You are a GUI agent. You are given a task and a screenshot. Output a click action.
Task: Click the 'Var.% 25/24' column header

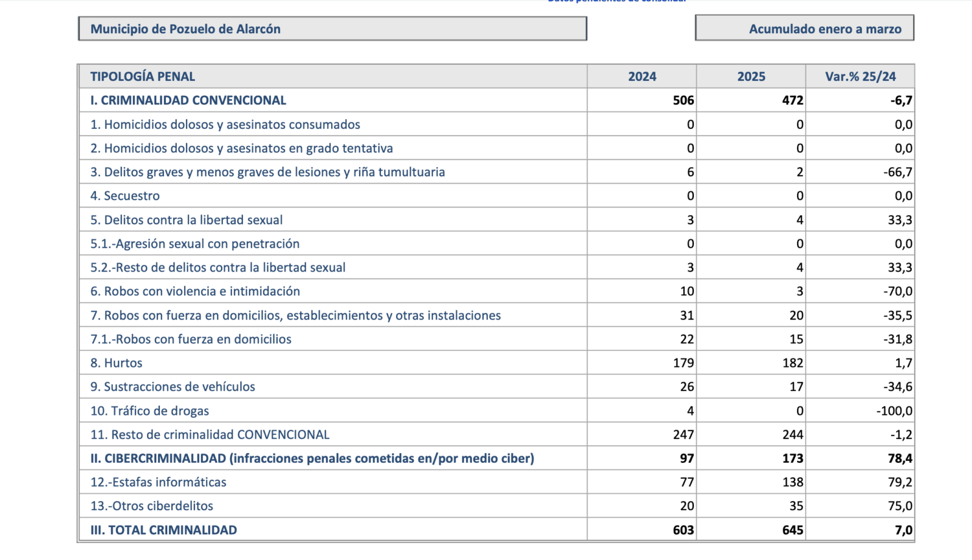coord(860,77)
